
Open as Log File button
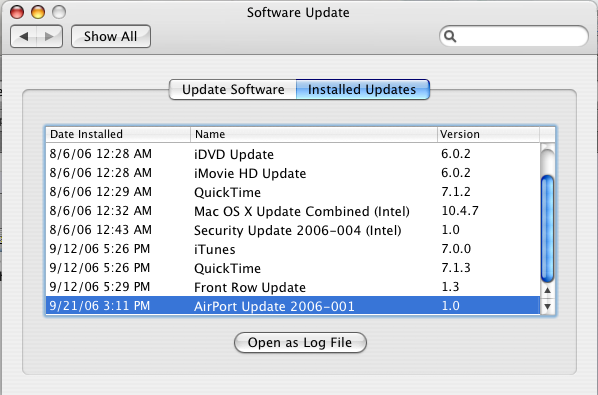point(300,342)
